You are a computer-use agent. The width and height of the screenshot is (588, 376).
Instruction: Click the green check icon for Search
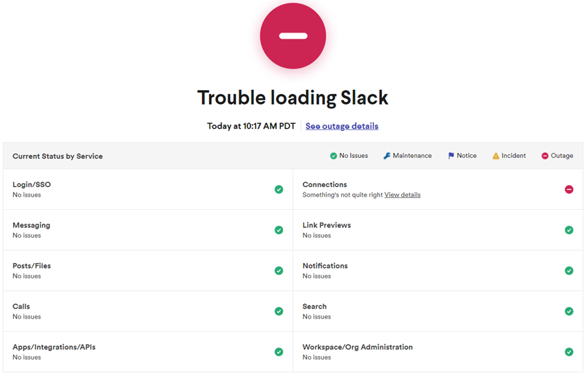click(x=569, y=311)
